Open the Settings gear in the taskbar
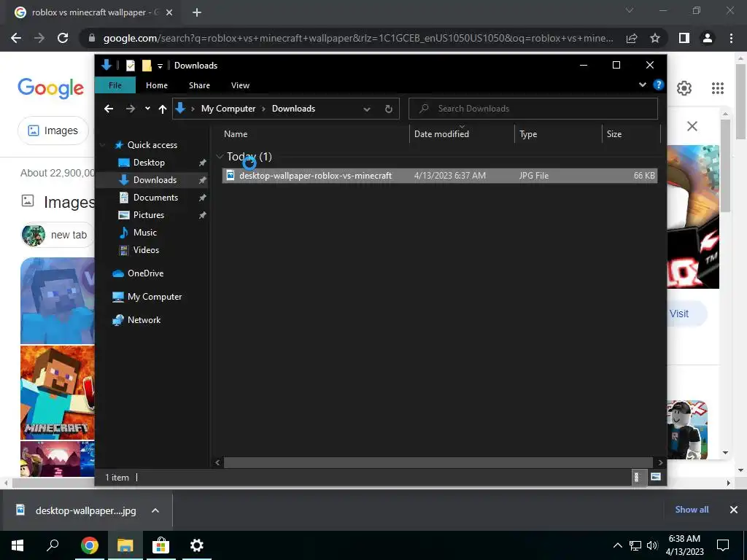 (x=197, y=545)
